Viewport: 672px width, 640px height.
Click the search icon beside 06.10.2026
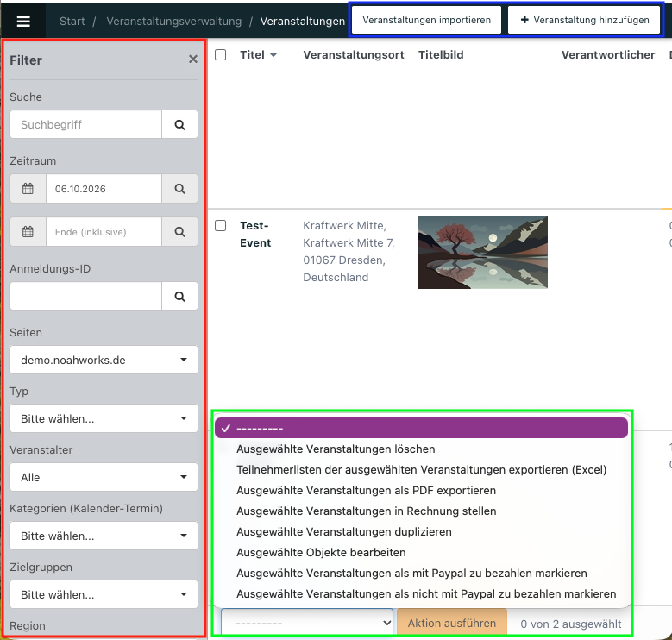click(179, 189)
